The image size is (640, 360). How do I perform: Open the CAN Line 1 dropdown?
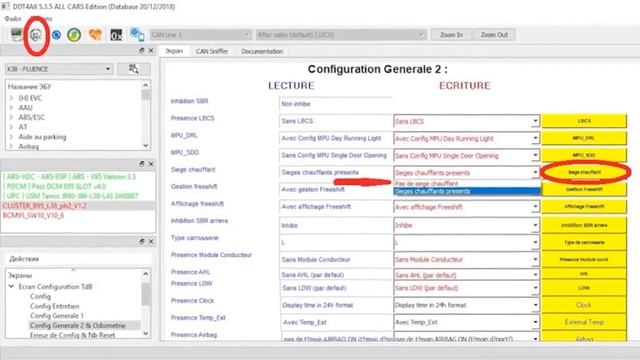coord(200,35)
